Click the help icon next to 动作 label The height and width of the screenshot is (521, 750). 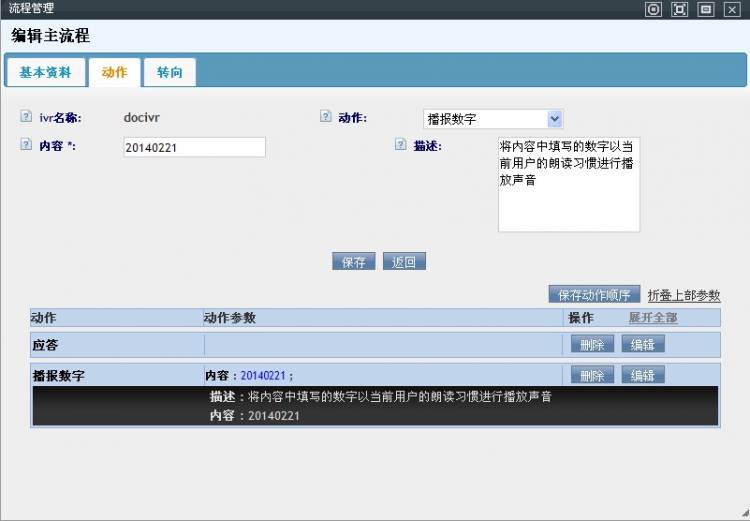click(325, 117)
